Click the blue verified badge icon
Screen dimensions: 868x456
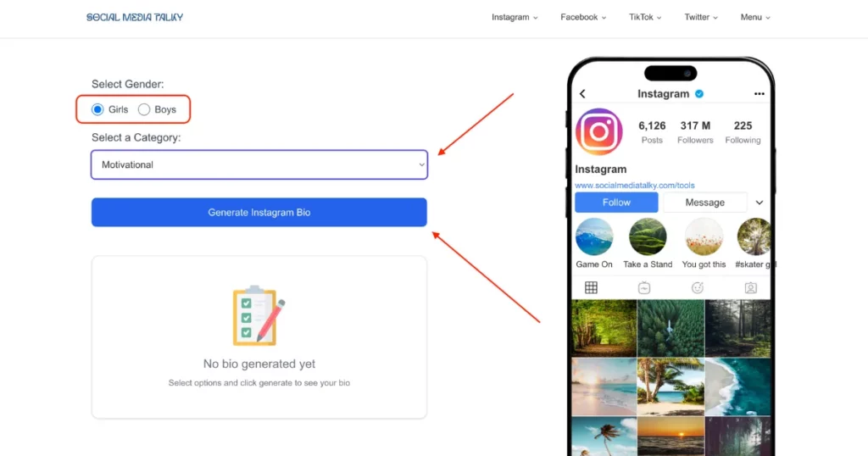(x=699, y=94)
